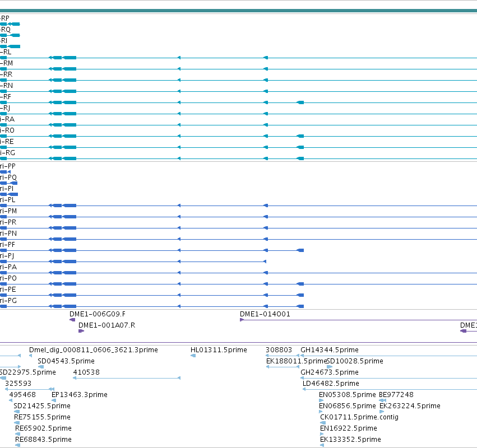The height and width of the screenshot is (448, 477).
Task: Click the 'ri-PG' protein label
Action: tap(8, 301)
